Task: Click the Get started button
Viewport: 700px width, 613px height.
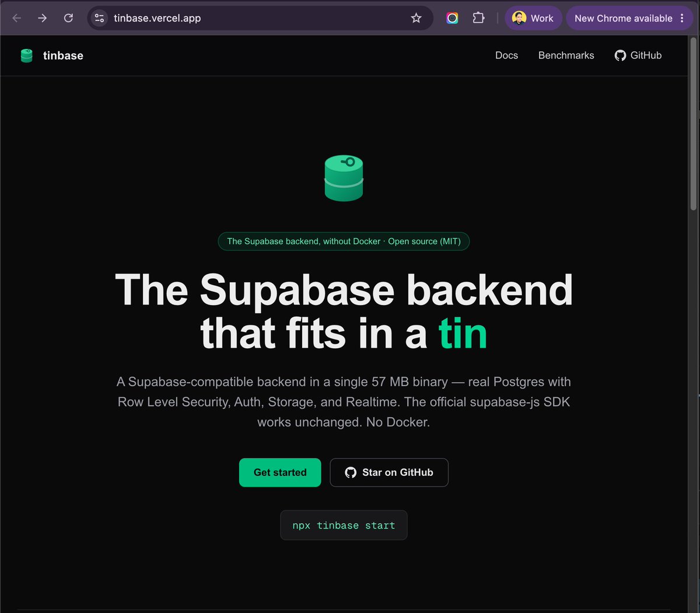Action: [280, 472]
